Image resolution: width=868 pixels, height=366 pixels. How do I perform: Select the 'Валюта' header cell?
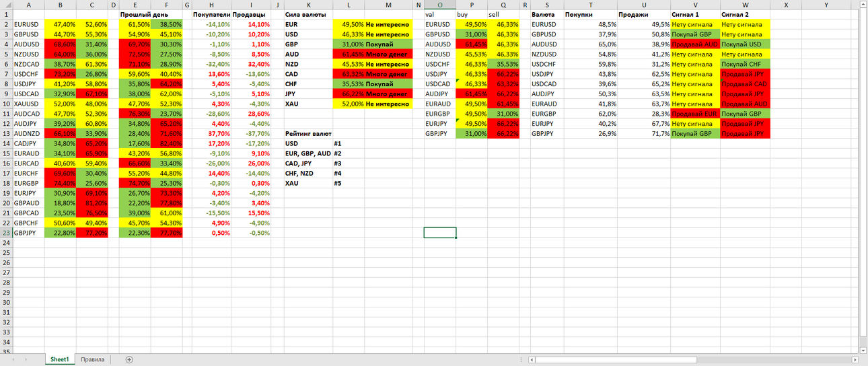547,14
